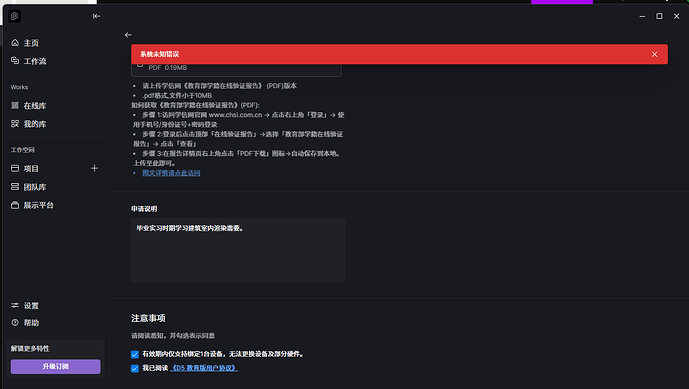Dismiss the red 系统未知错误 error banner
689x389 pixels.
pyautogui.click(x=654, y=54)
